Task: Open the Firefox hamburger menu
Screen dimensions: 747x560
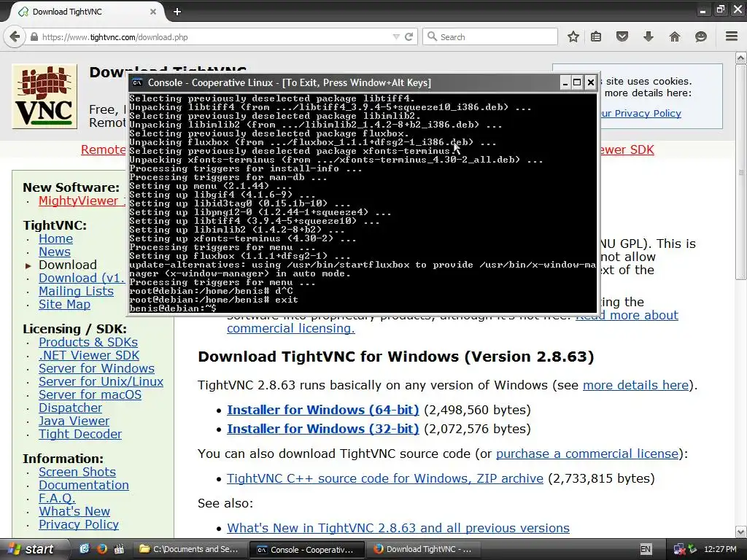Action: (x=732, y=36)
